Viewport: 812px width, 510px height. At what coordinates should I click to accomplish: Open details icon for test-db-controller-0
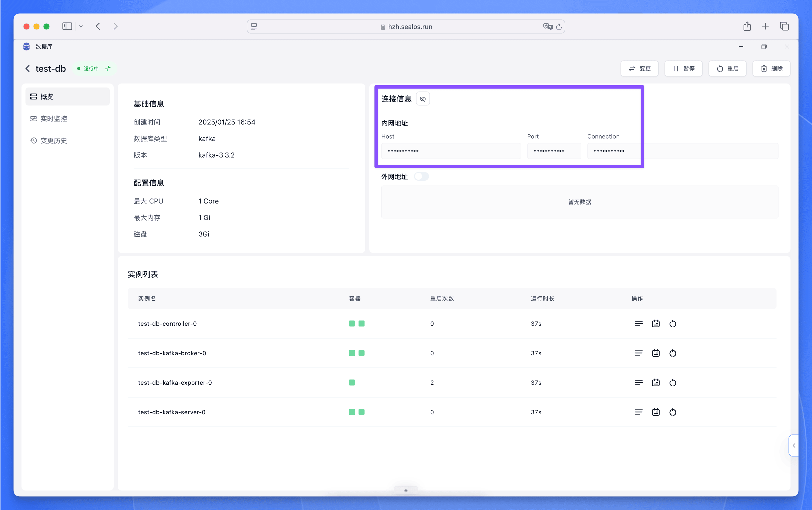pyautogui.click(x=656, y=324)
